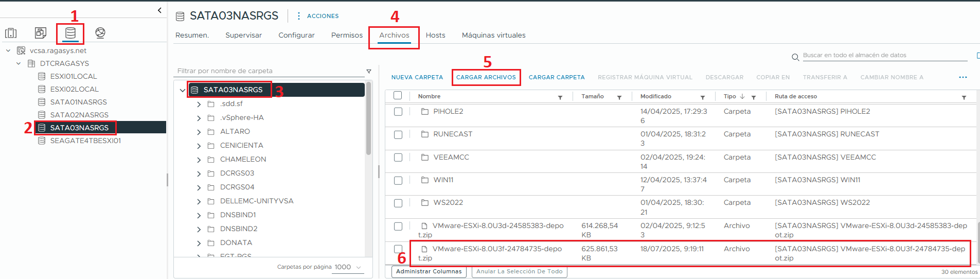Click Administrar Columnas button
The height and width of the screenshot is (279, 980).
pyautogui.click(x=429, y=271)
